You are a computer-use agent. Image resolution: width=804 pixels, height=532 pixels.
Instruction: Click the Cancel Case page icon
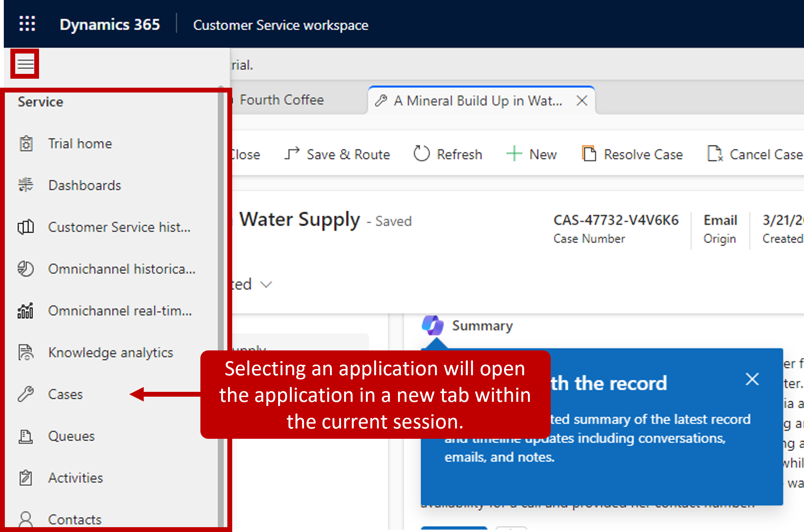pos(715,154)
